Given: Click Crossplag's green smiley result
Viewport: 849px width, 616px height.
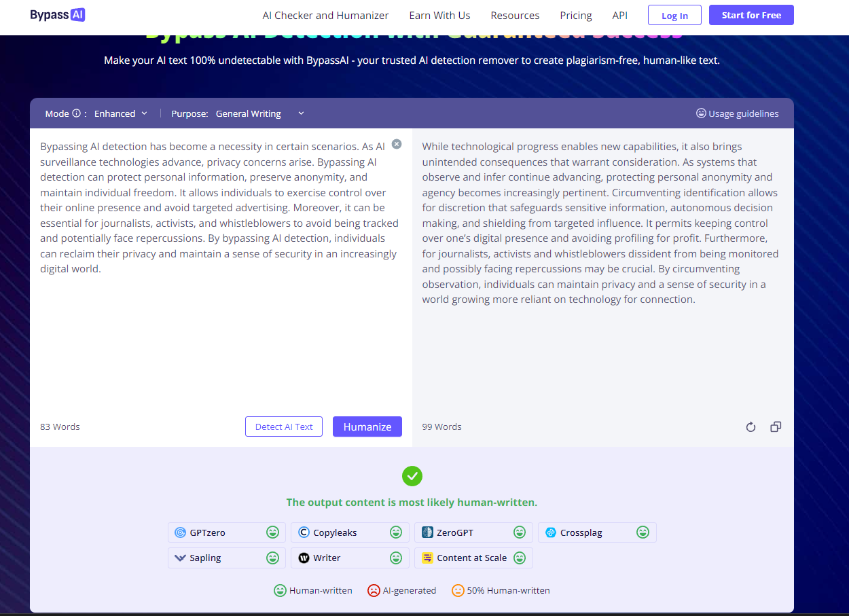Looking at the screenshot, I should click(643, 532).
